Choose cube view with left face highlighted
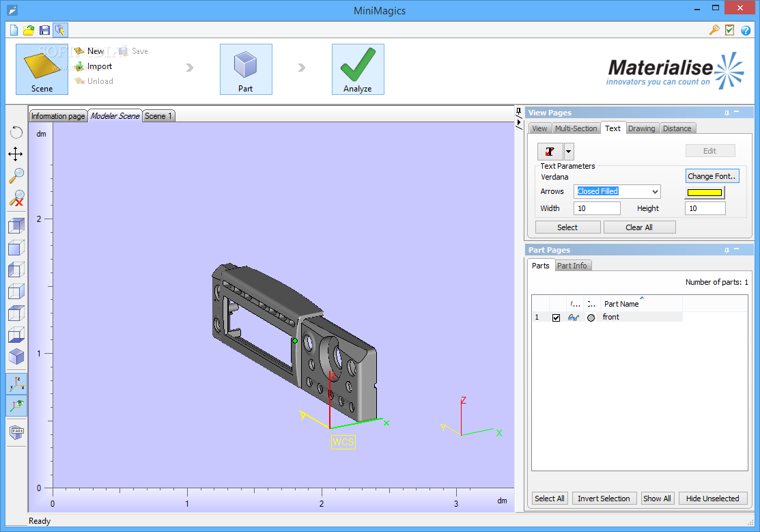 tap(16, 270)
